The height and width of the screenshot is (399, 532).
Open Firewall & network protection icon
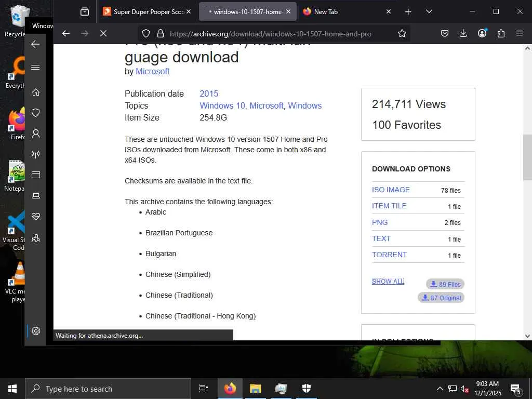(36, 154)
